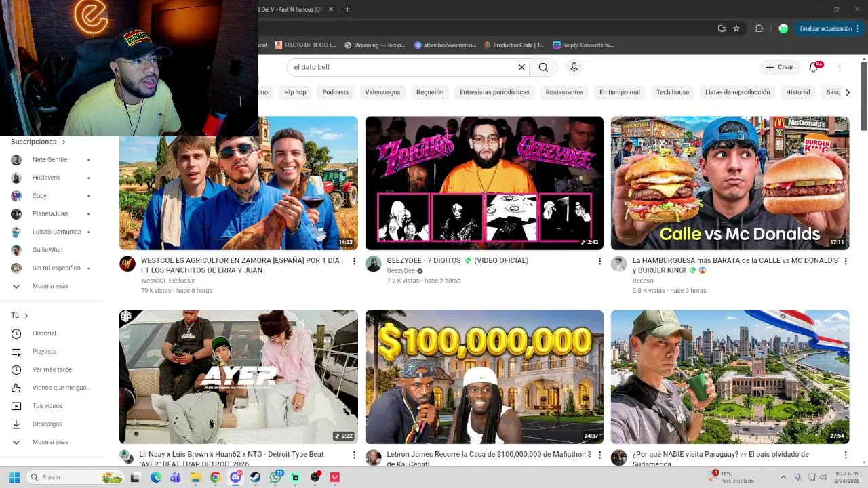
Task: Open the Receso channel name link
Action: [643, 281]
